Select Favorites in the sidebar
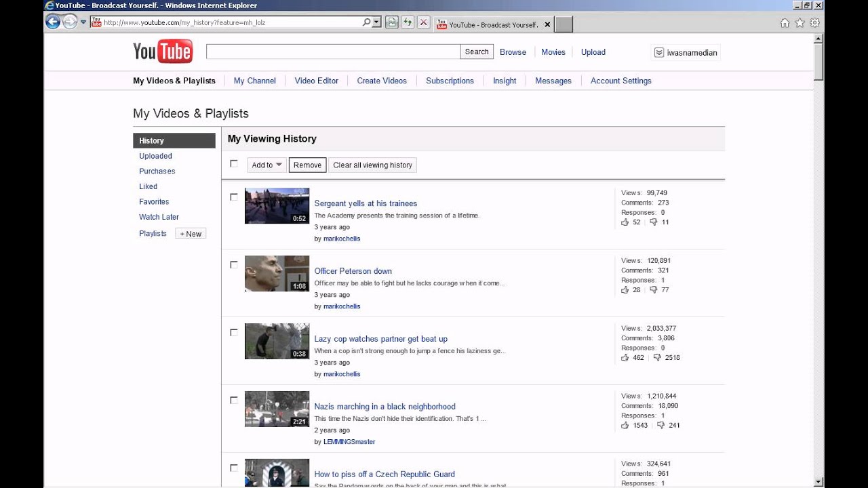 (x=154, y=202)
